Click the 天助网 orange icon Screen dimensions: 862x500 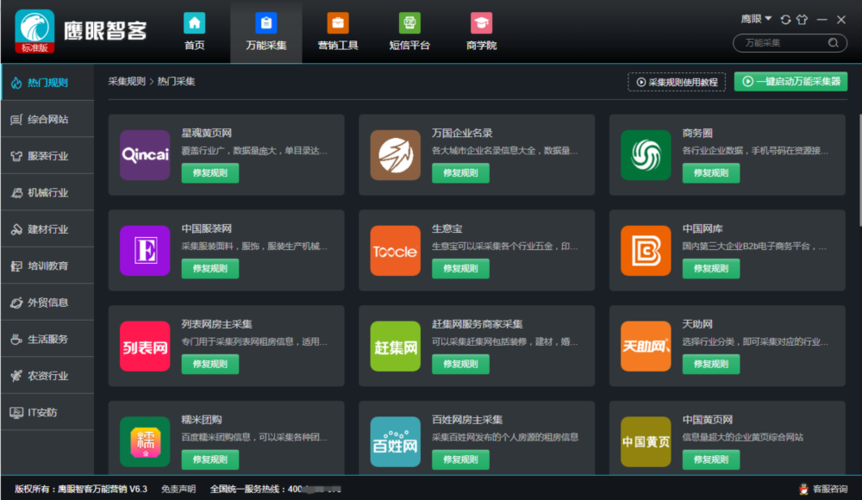pos(646,346)
